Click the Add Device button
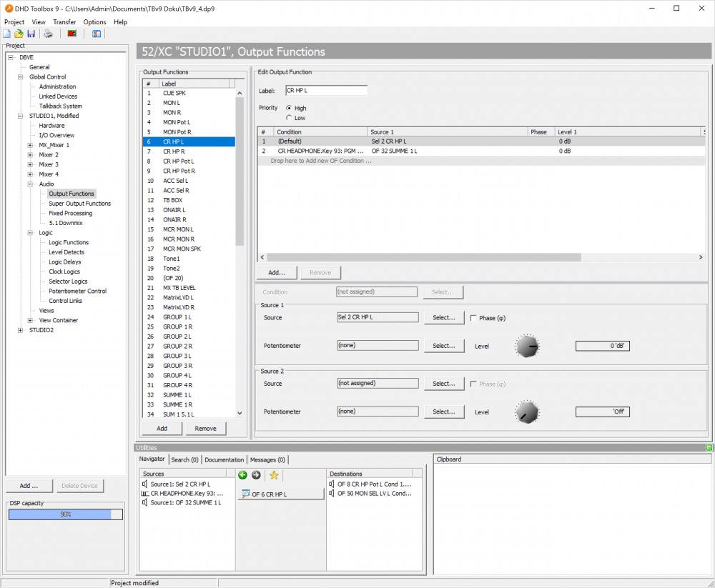This screenshot has width=715, height=588. click(x=29, y=485)
